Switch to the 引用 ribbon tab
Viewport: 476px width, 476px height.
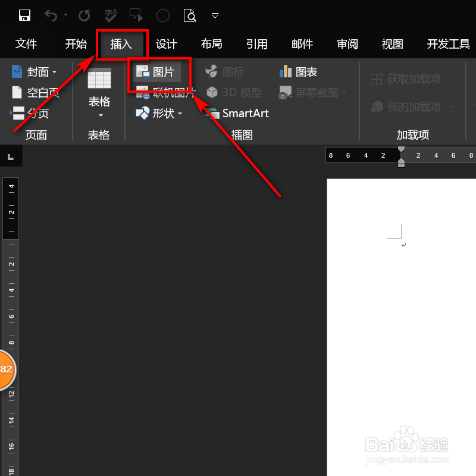click(x=257, y=44)
